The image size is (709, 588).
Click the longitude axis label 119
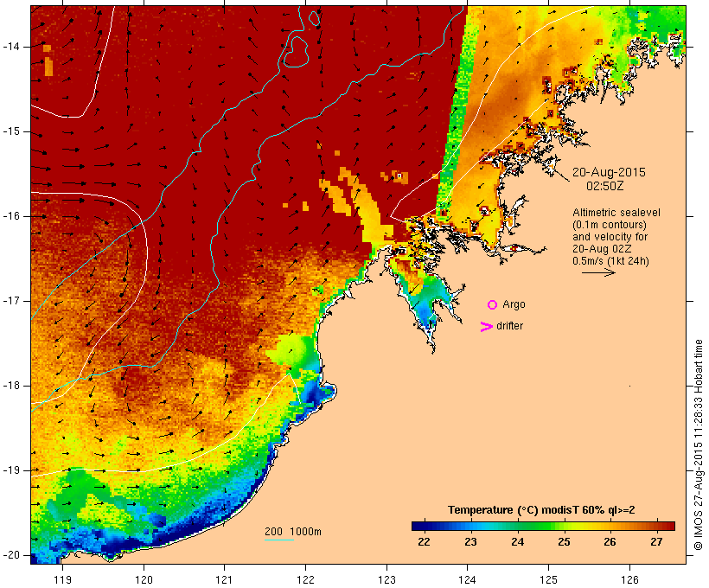[x=63, y=579]
